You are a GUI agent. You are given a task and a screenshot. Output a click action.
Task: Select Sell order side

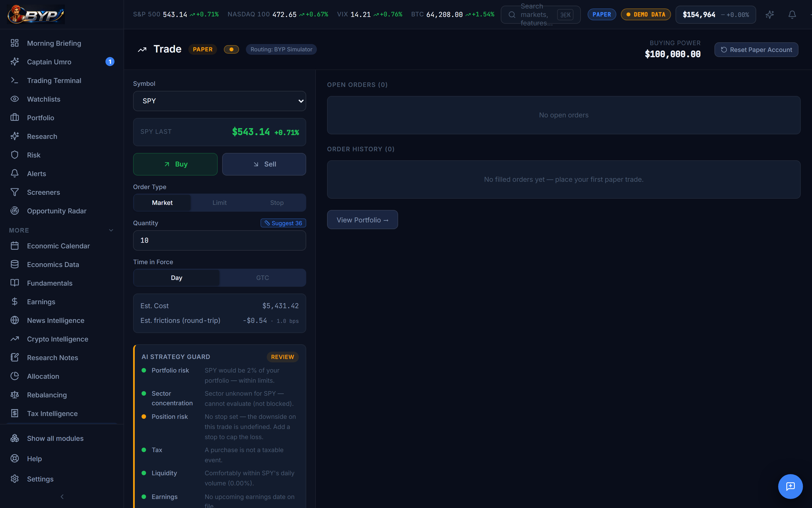tap(264, 164)
